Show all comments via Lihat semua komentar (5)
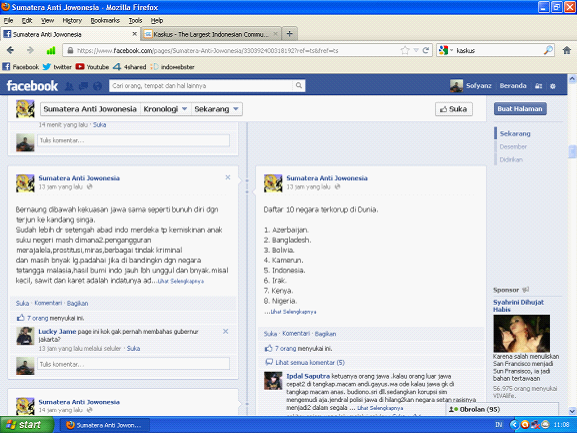The height and width of the screenshot is (433, 577). (x=310, y=363)
